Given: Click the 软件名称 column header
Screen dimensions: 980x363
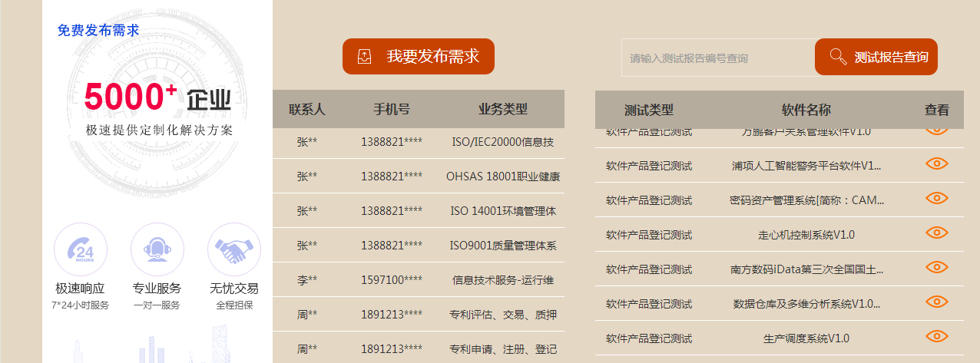Looking at the screenshot, I should click(x=806, y=110).
